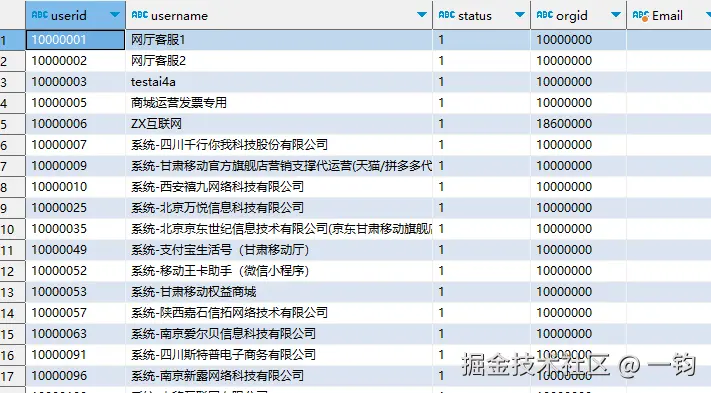Select username cell 网厅客服2
Screen dimensions: 711x393
click(x=279, y=61)
